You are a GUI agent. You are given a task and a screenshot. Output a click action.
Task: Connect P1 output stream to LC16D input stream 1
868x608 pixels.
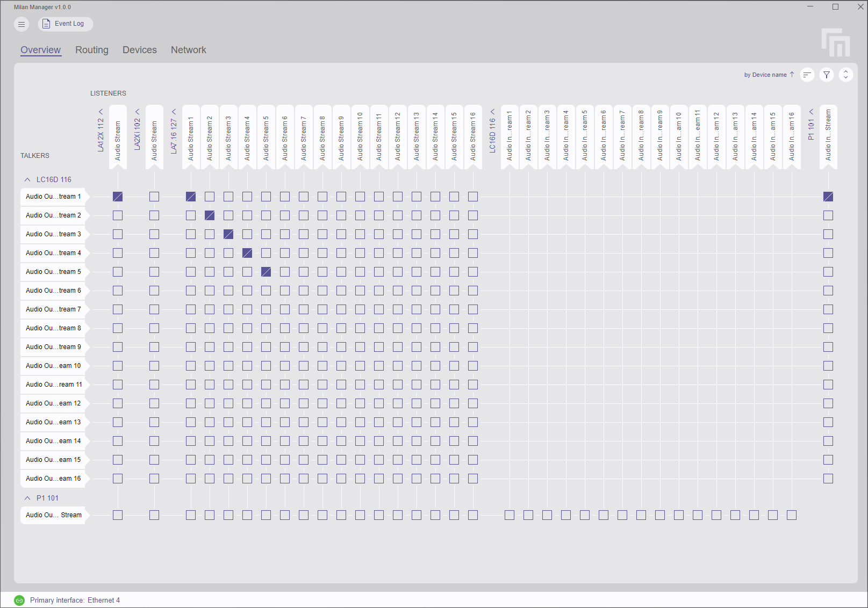[510, 515]
